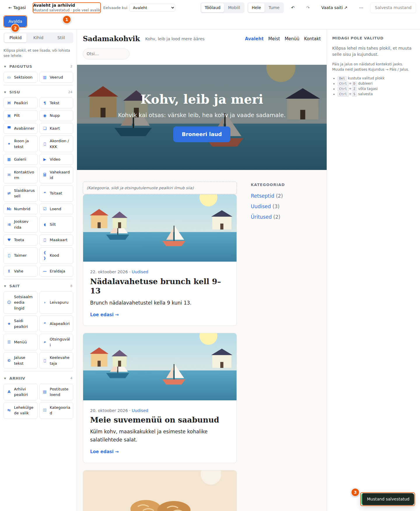Enable the Tume dark theme

[x=274, y=8]
